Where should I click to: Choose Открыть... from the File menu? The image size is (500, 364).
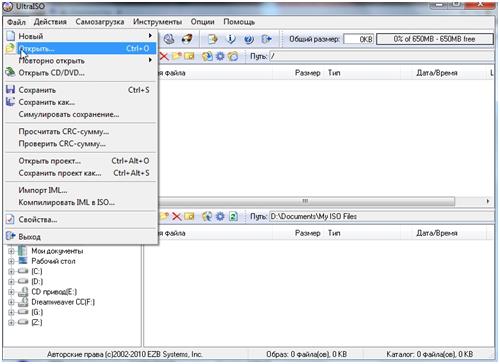[81, 49]
